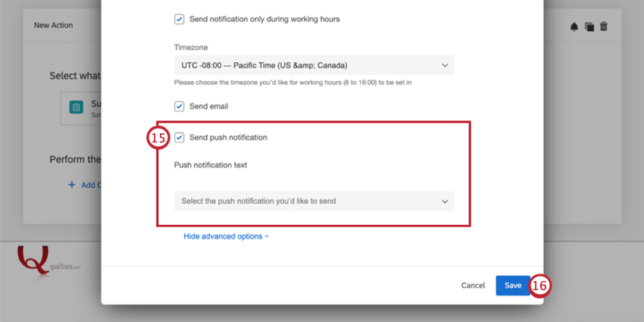Click step marker 15 circle
The height and width of the screenshot is (322, 644).
pyautogui.click(x=158, y=138)
